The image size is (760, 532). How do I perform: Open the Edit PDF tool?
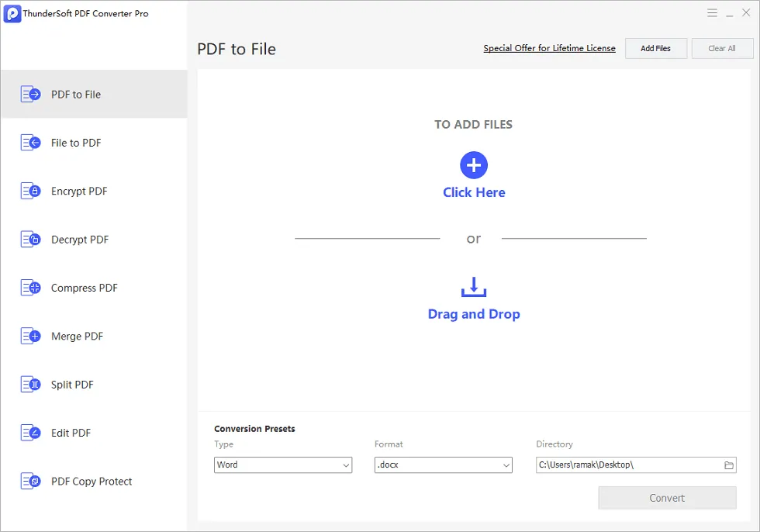click(x=30, y=433)
